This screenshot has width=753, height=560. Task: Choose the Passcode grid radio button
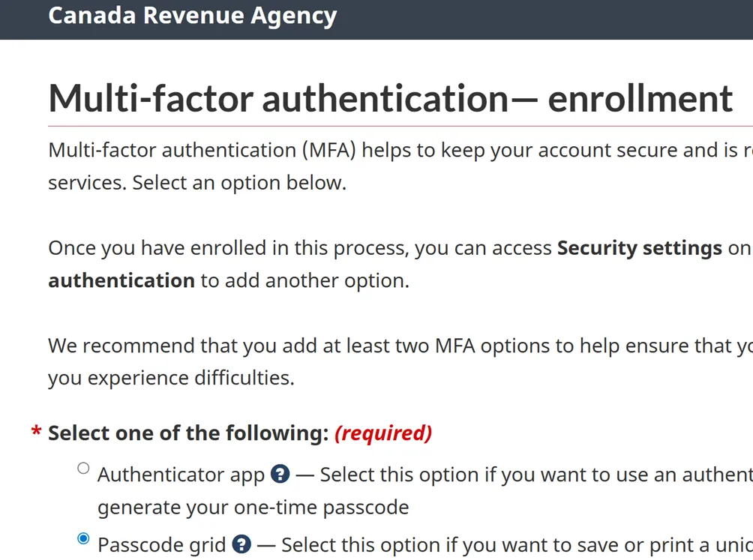(83, 538)
